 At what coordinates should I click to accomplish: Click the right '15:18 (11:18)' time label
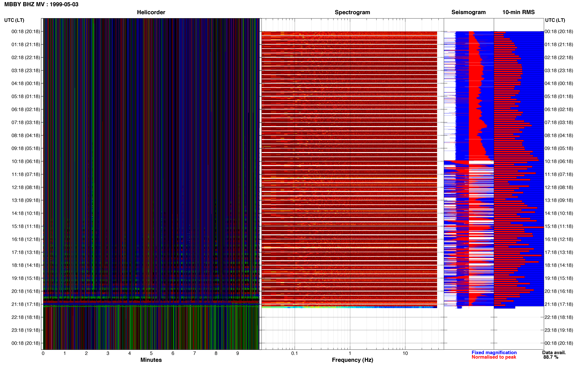pos(559,226)
